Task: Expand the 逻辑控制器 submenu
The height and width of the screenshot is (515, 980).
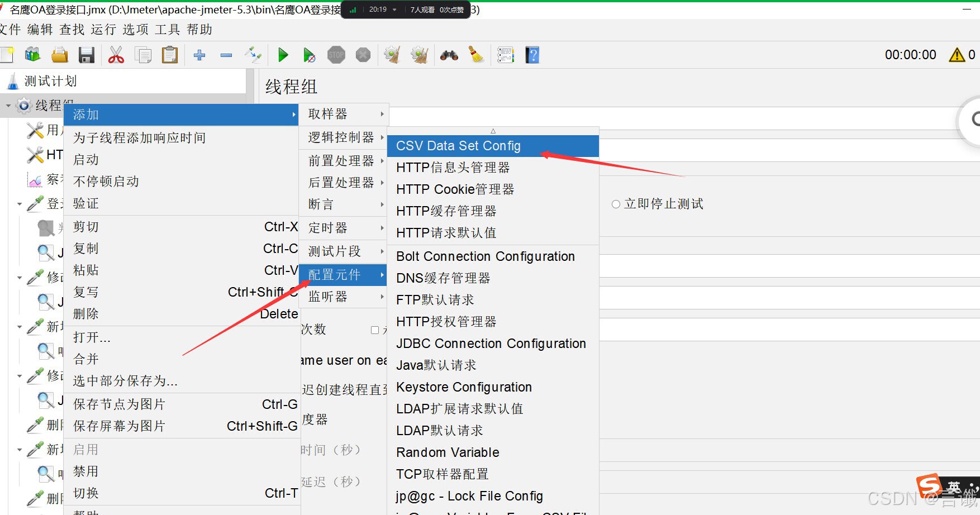Action: click(344, 137)
